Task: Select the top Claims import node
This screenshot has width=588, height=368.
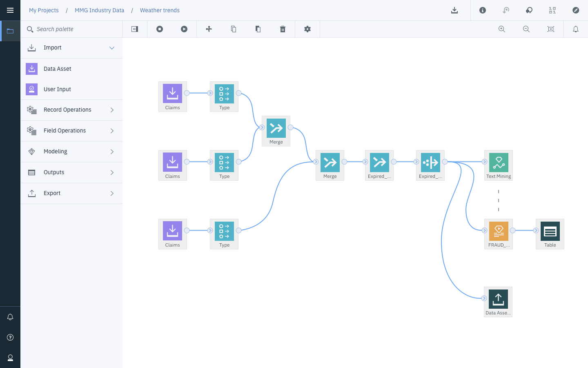Action: 173,96
